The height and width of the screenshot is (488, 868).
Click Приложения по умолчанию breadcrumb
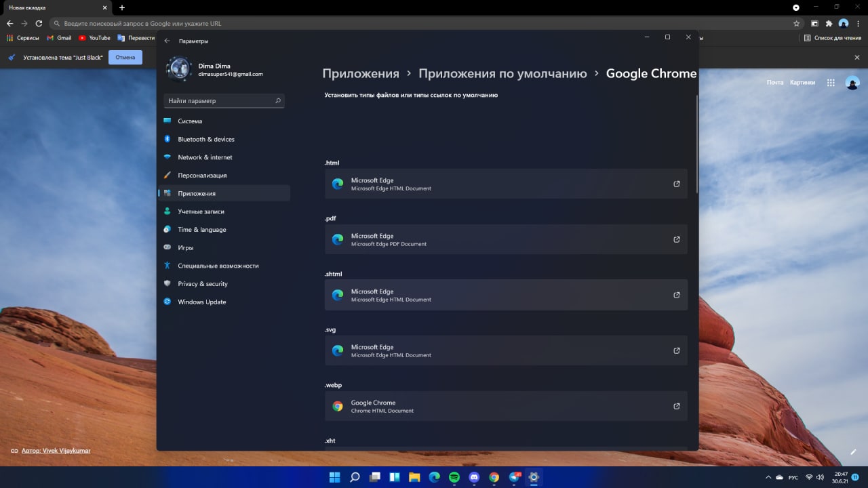502,74
